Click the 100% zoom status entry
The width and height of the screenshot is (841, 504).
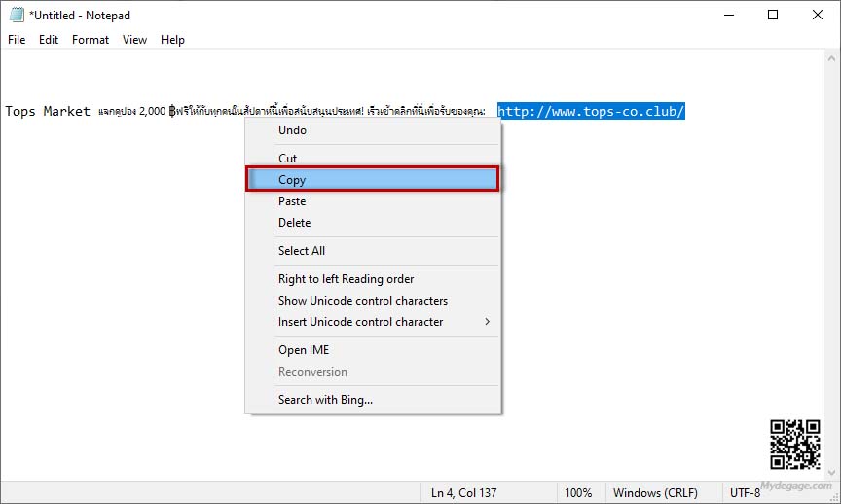(578, 492)
